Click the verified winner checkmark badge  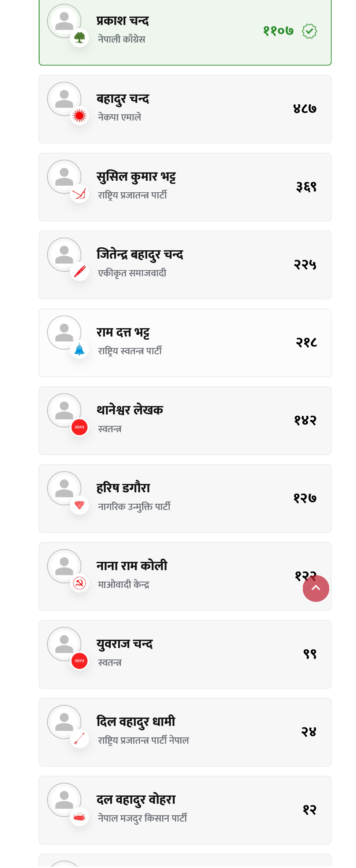click(309, 31)
